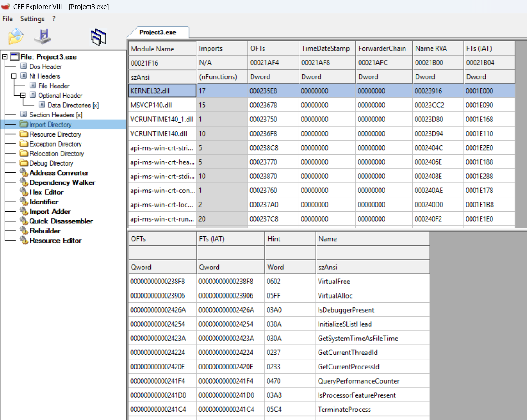Screen dimensions: 527x420
Task: Open the Relocation Directory folder item
Action: [x=56, y=153]
